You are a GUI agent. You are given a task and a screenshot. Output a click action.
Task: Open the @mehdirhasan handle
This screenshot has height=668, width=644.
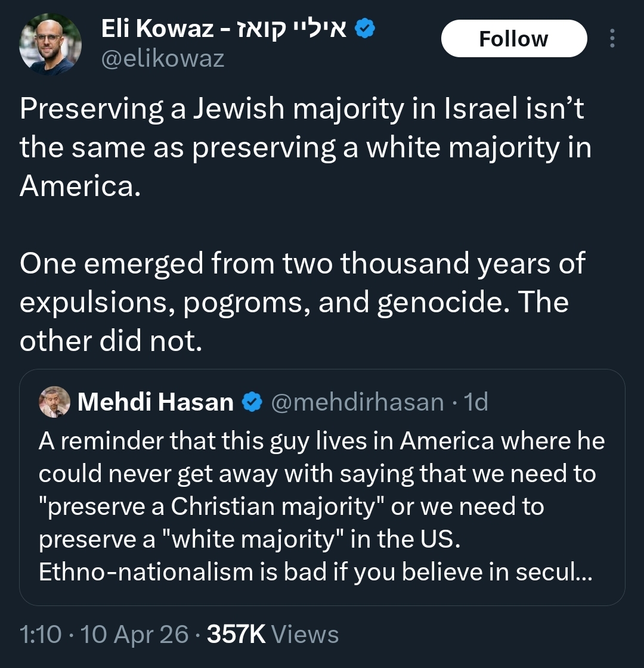[357, 402]
